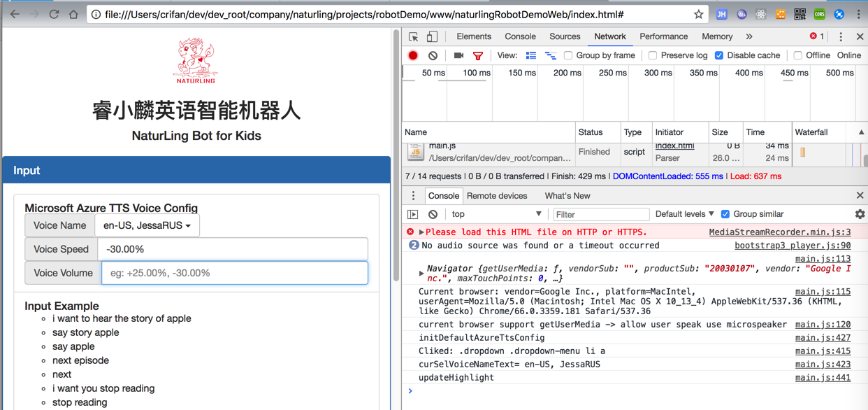Toggle the green CORS extension icon
Viewport: 868px width, 410px height.
coord(820,14)
